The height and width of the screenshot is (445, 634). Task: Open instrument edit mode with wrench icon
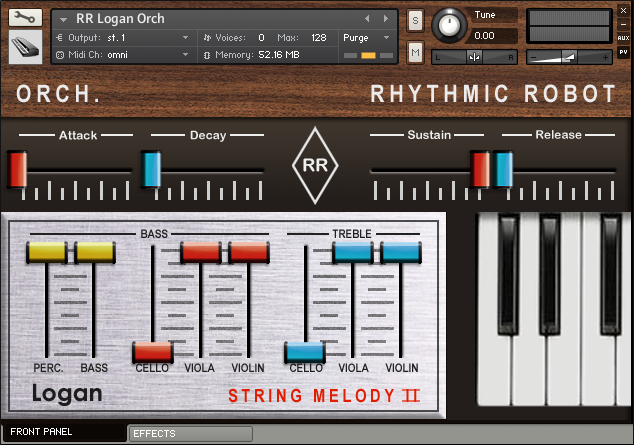tap(25, 17)
